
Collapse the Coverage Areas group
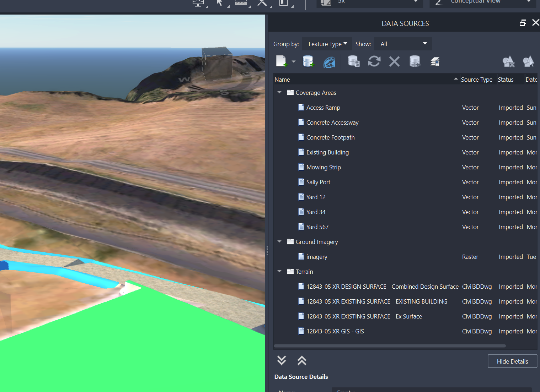click(279, 92)
